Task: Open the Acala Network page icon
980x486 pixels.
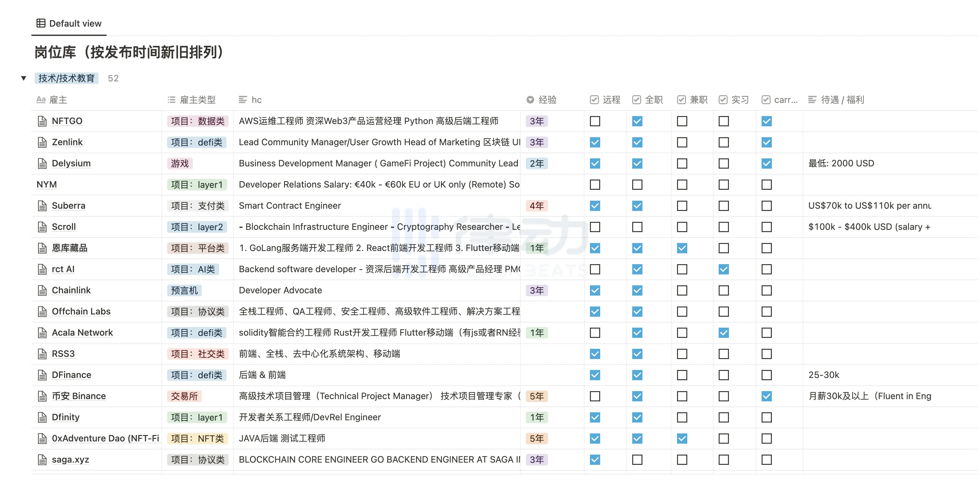Action: (x=42, y=333)
